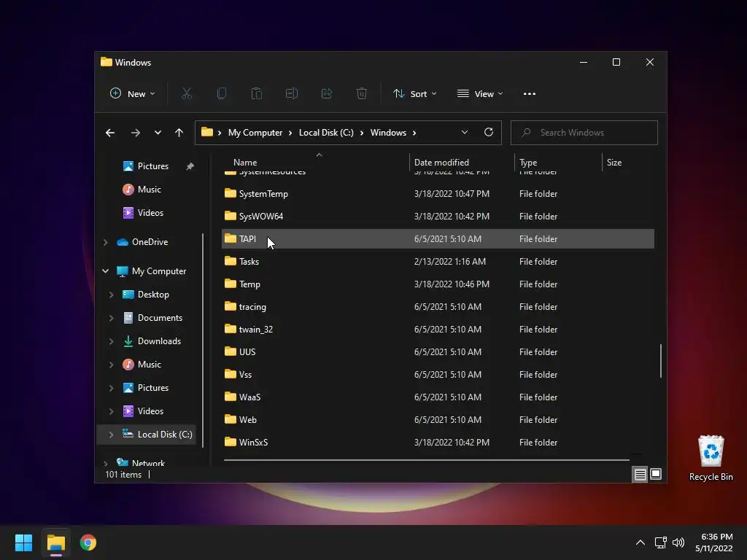Go up one folder level arrow
Screen dimensions: 747x560
[179, 133]
